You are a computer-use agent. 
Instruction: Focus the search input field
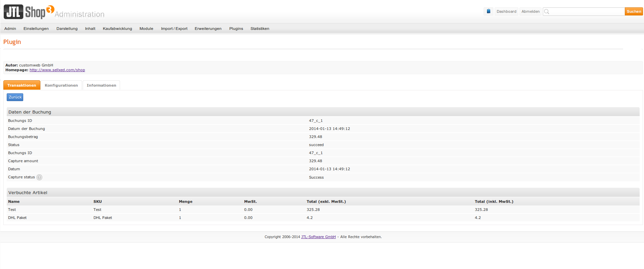(587, 11)
